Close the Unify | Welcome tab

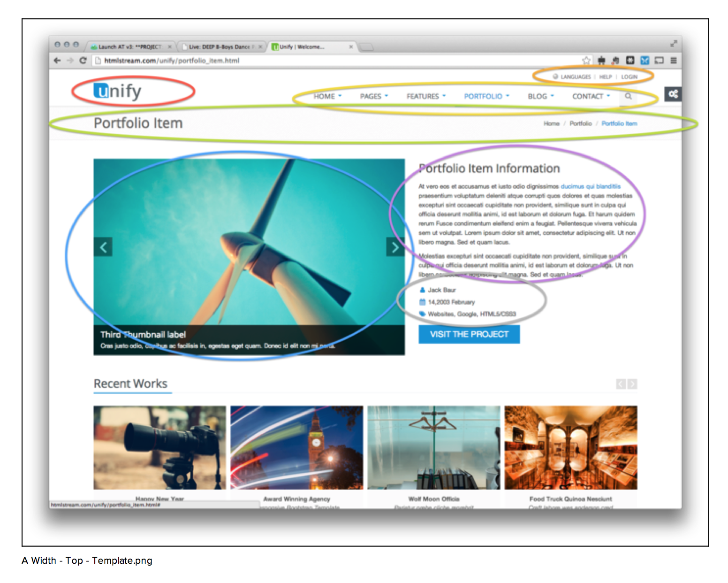[x=351, y=47]
